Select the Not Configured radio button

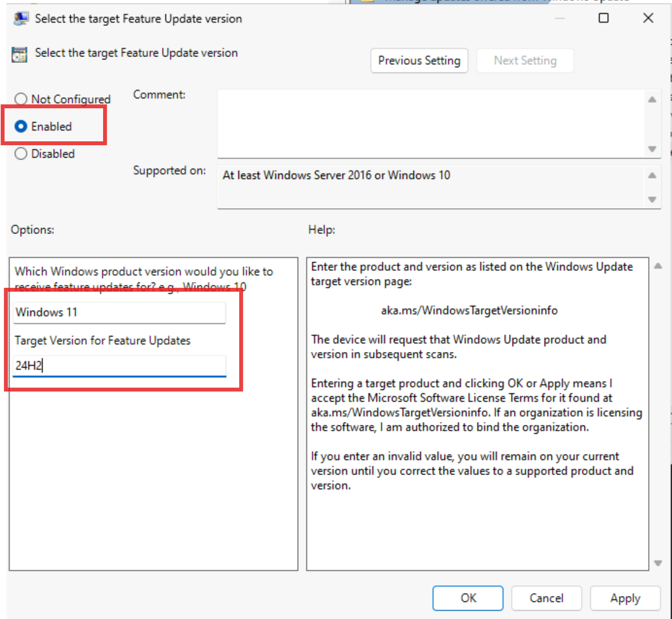coord(20,99)
